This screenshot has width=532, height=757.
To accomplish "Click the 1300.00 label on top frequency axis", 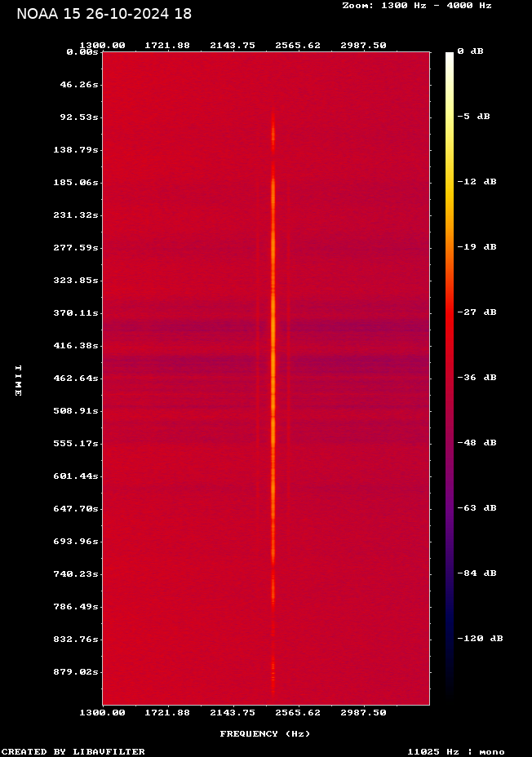I will point(102,46).
